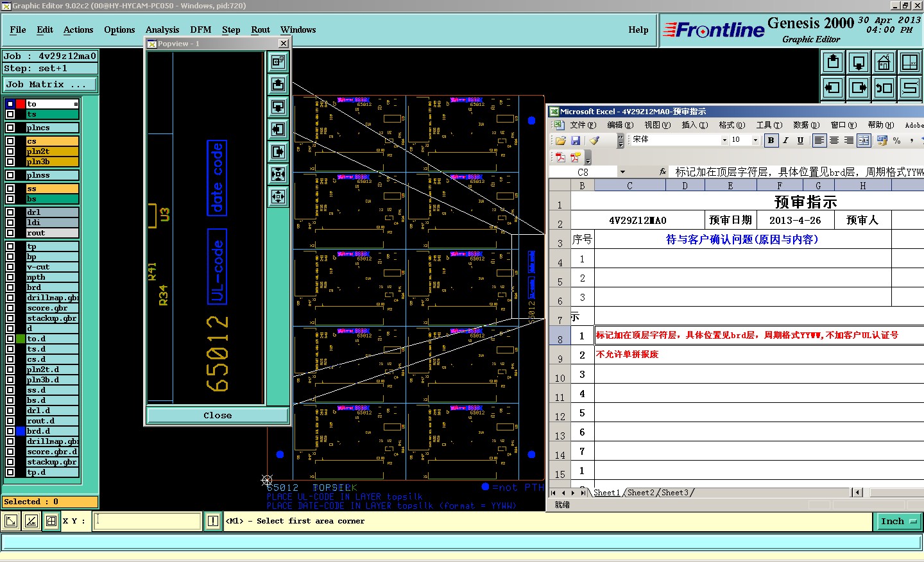Image resolution: width=924 pixels, height=562 pixels.
Task: Toggle visibility checkbox of layer v-cut
Action: [10, 267]
